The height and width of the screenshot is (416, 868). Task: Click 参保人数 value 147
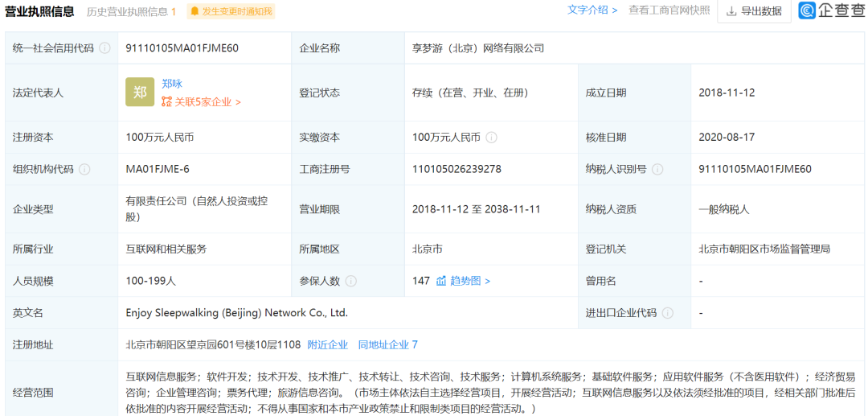(421, 281)
